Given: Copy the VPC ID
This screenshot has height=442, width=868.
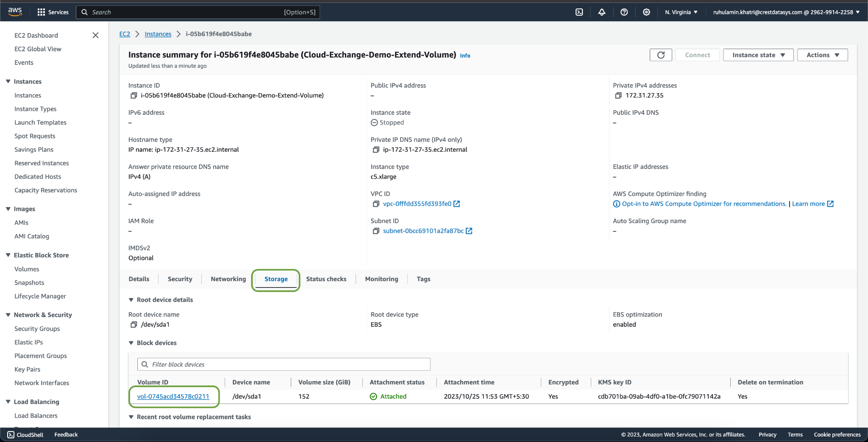Looking at the screenshot, I should pos(376,204).
